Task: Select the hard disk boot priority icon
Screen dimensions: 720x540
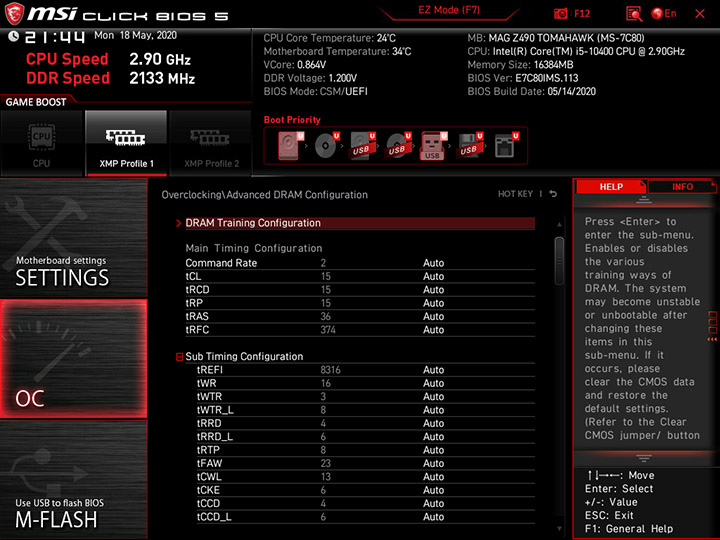Action: pyautogui.click(x=291, y=146)
